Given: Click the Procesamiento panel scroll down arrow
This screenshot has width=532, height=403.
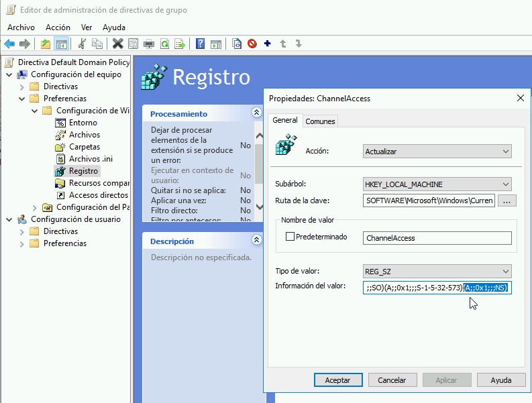Looking at the screenshot, I should (x=259, y=207).
